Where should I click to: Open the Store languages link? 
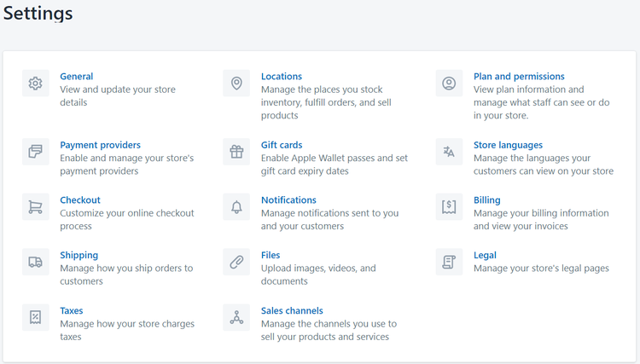[508, 145]
